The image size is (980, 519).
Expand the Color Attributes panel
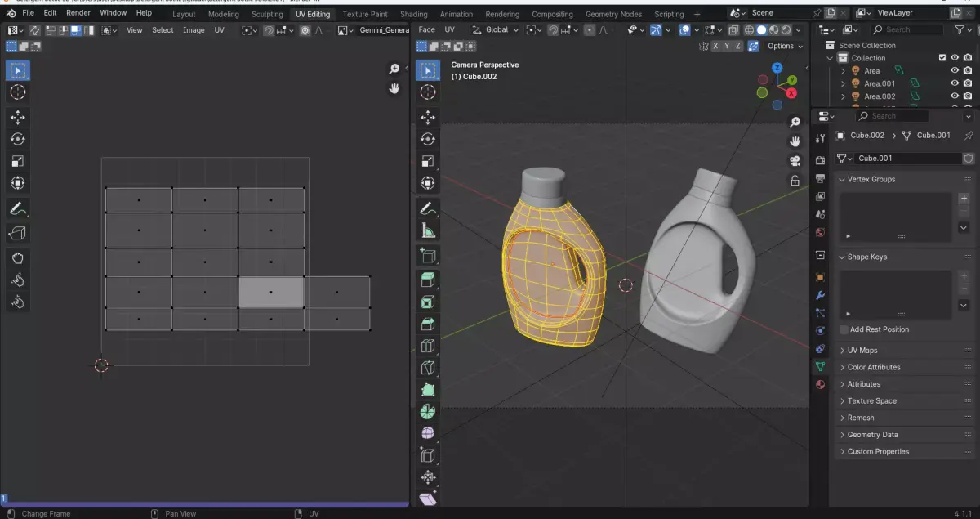point(906,367)
